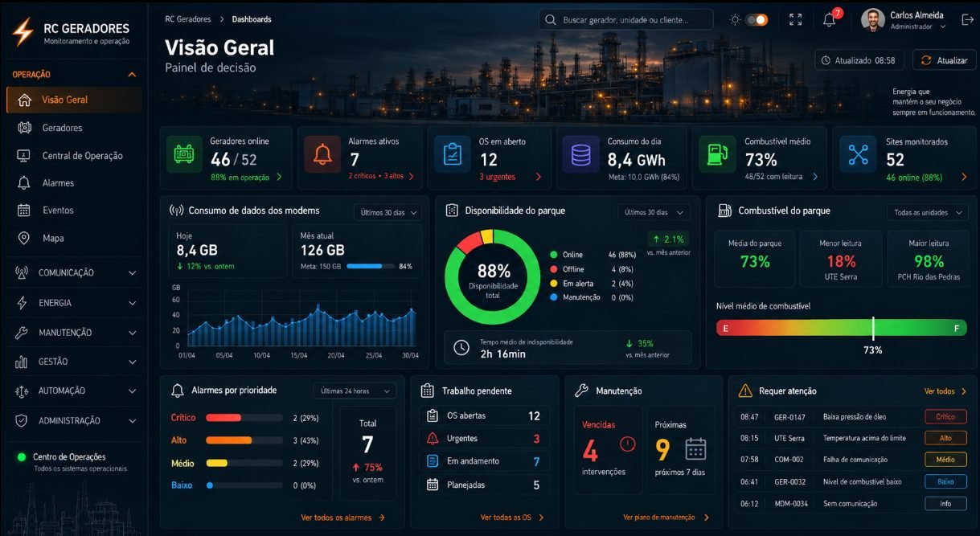Click the overdue alert icon beside Vencidas 4
Viewport: 980px width, 536px height.
628,444
